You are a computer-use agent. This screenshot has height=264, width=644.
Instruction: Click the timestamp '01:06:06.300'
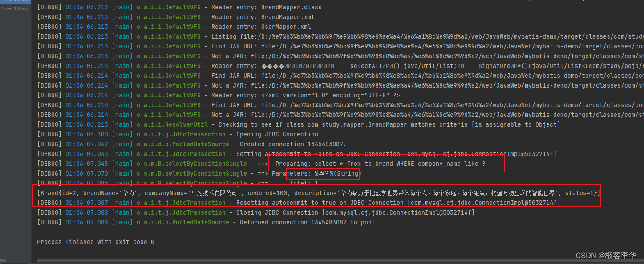point(86,134)
